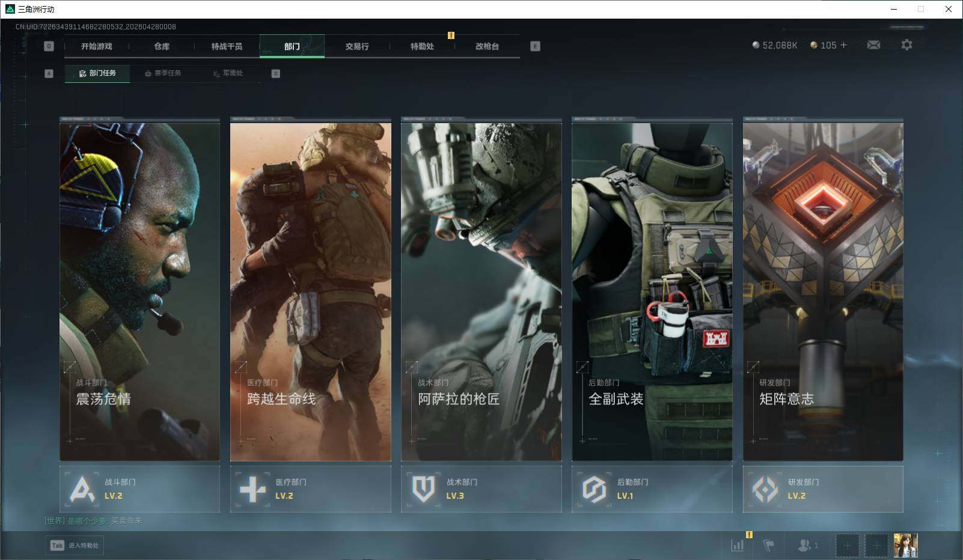Switch to the 赛季任务 sub-tab
Viewport: 963px width, 560px height.
click(163, 73)
